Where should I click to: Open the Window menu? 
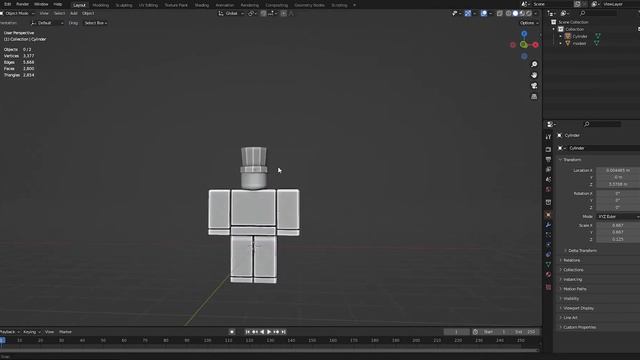pos(41,4)
